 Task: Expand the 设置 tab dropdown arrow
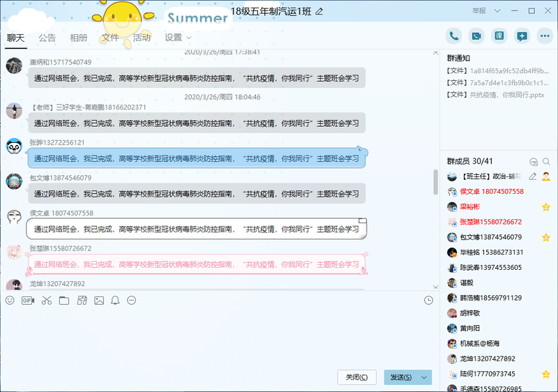(189, 38)
